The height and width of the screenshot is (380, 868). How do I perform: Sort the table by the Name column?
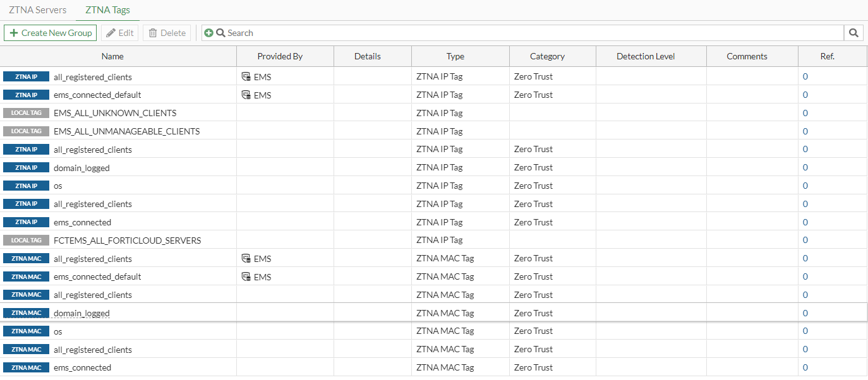click(x=112, y=56)
